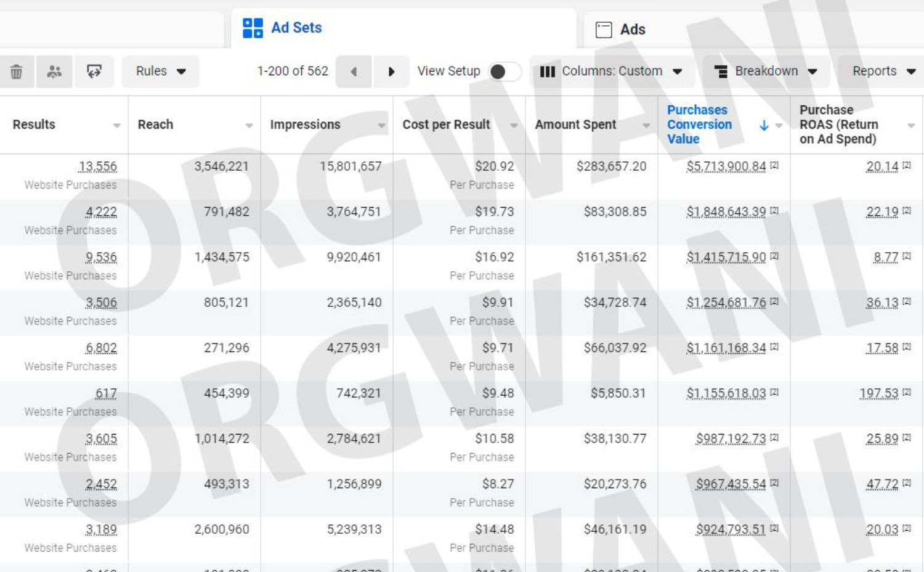This screenshot has width=924, height=572.
Task: Select the 2,600,960 reach cell
Action: [222, 529]
